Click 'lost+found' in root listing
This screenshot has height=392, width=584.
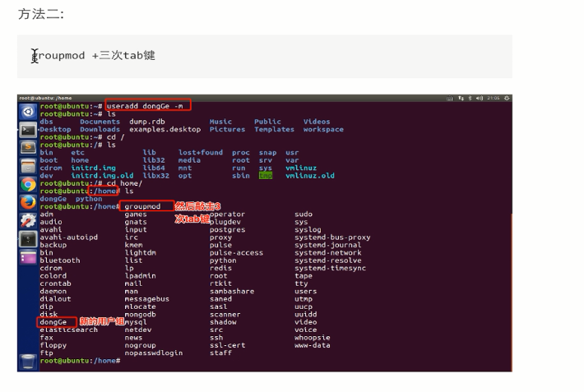(x=201, y=153)
